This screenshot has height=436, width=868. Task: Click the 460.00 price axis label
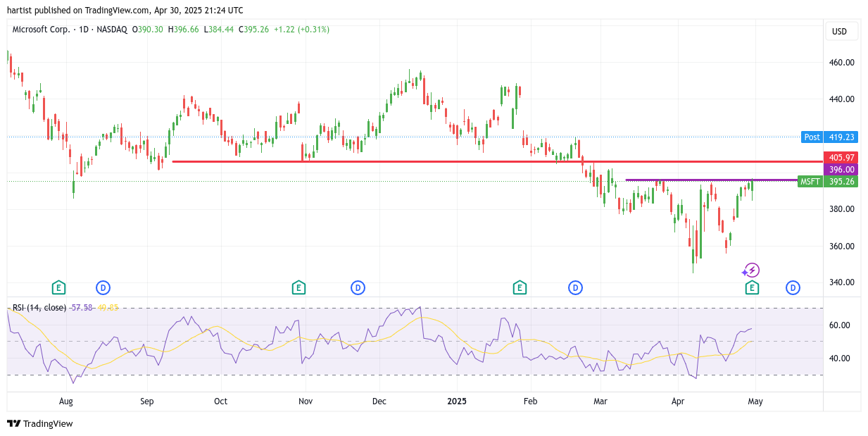tap(843, 63)
